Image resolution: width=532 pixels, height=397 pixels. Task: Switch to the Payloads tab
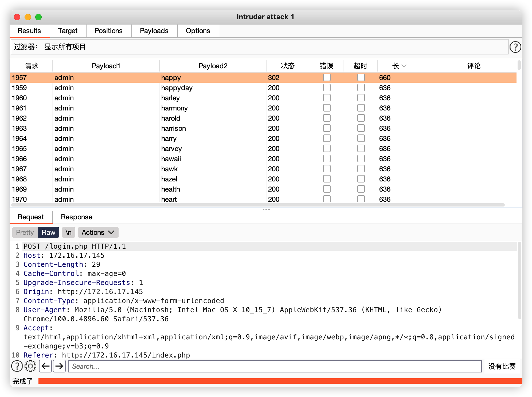point(154,31)
